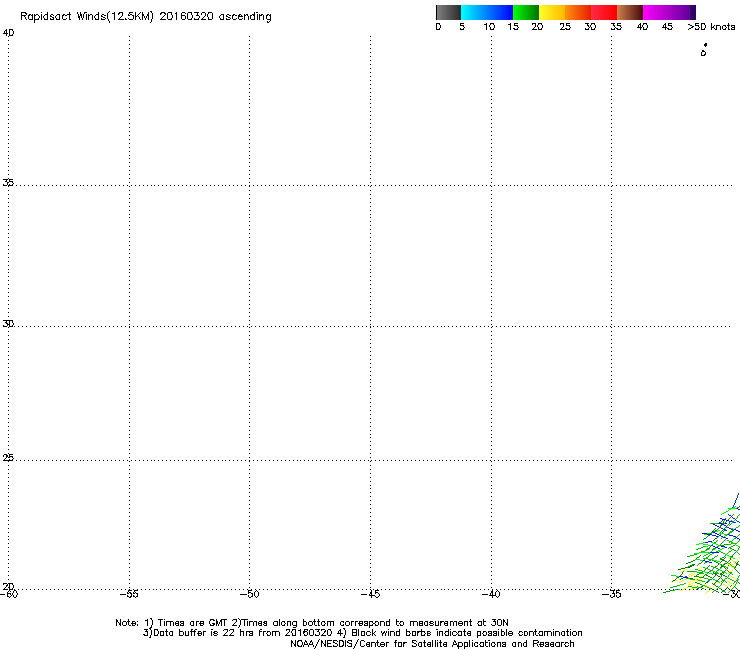Click the orange 25-30 knots color segment
The image size is (740, 650).
578,12
